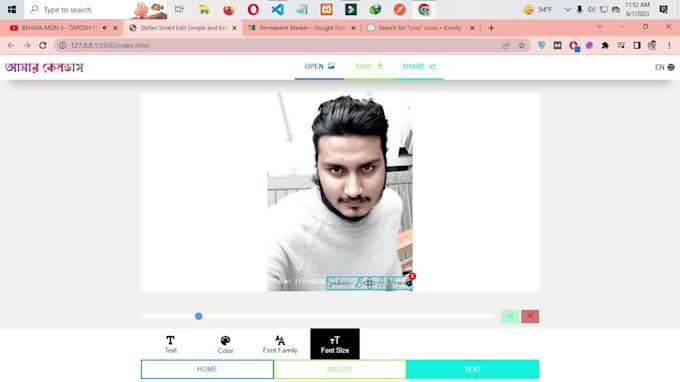Delete text with red badge on canvas

coord(412,276)
